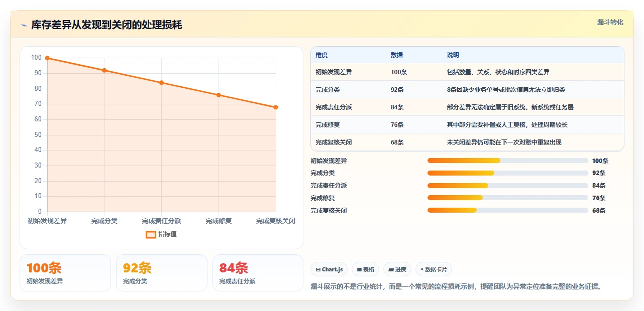
Task: Open the 100条 初始发现差异 stat card
Action: point(65,273)
